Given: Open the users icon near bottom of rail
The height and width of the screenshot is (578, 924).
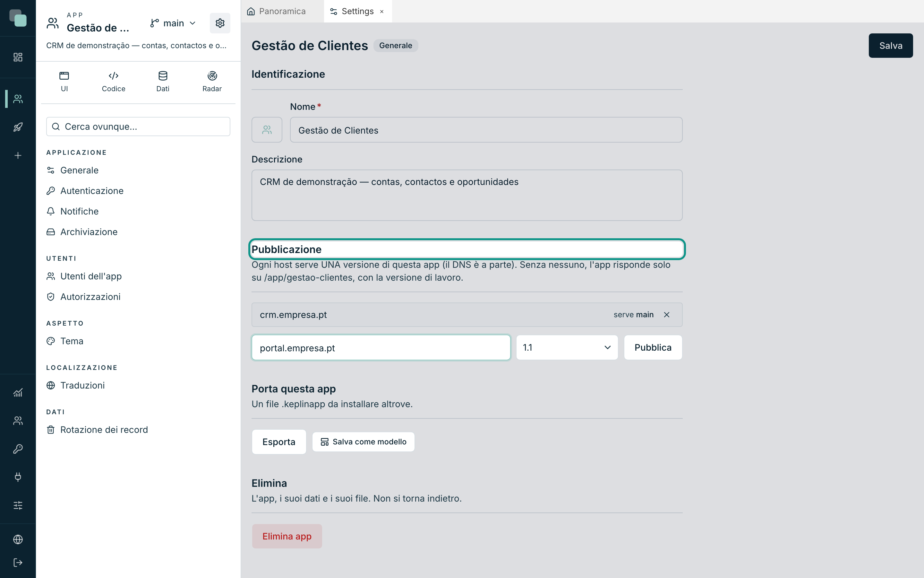Looking at the screenshot, I should coord(18,421).
